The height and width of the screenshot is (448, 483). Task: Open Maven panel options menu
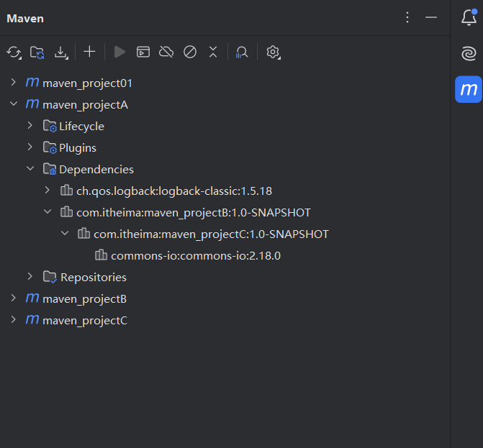coord(407,17)
